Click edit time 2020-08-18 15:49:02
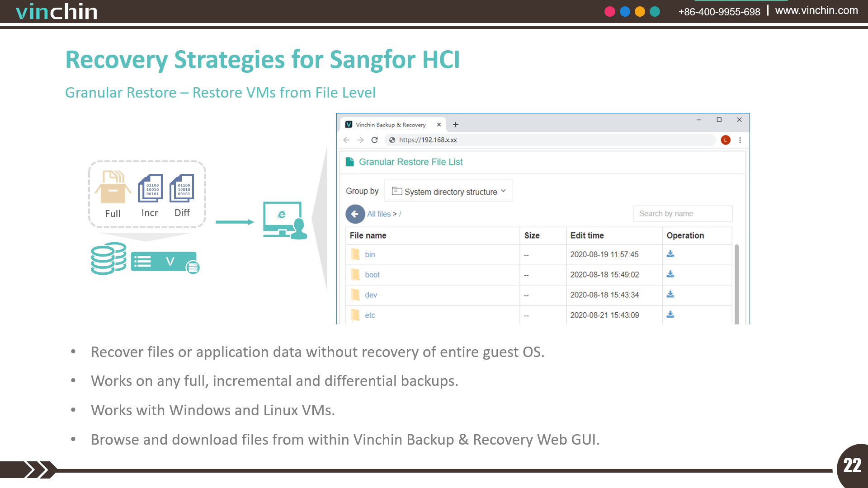The image size is (868, 488). [x=604, y=275]
